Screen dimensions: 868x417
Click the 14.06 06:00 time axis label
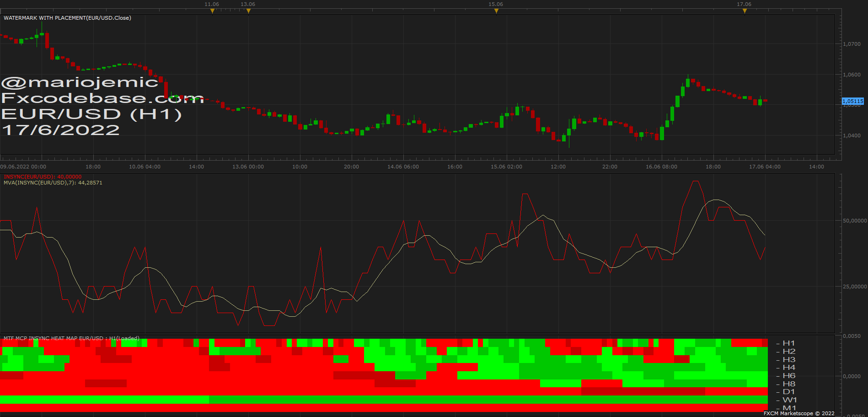point(403,167)
